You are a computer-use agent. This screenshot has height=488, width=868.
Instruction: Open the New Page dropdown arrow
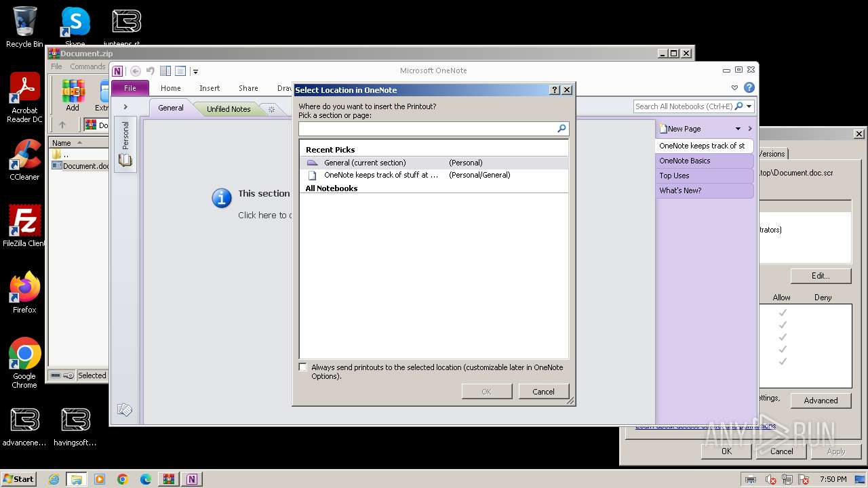pyautogui.click(x=738, y=129)
